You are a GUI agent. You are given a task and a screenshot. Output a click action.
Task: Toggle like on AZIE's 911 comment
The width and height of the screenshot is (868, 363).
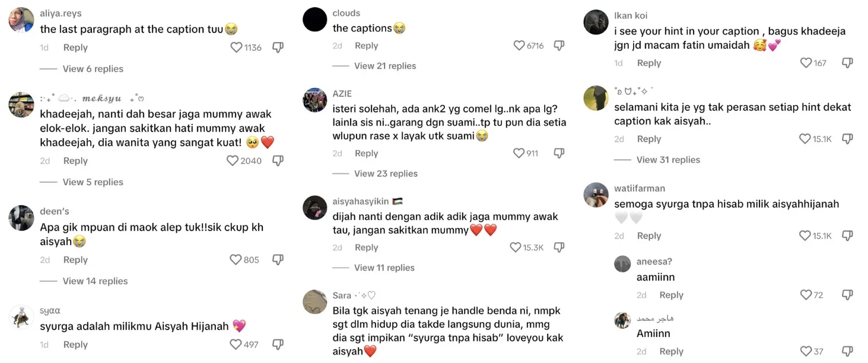[519, 153]
